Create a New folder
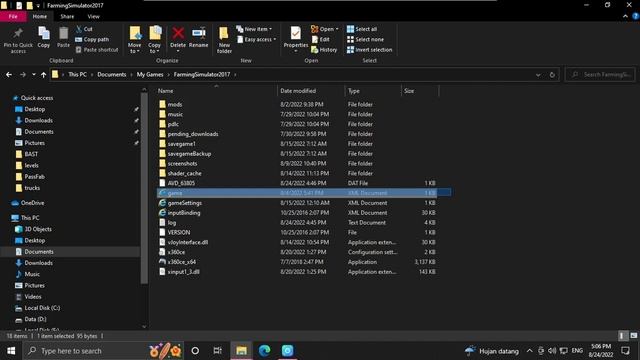Screen dimensions: 640x360 (224, 40)
